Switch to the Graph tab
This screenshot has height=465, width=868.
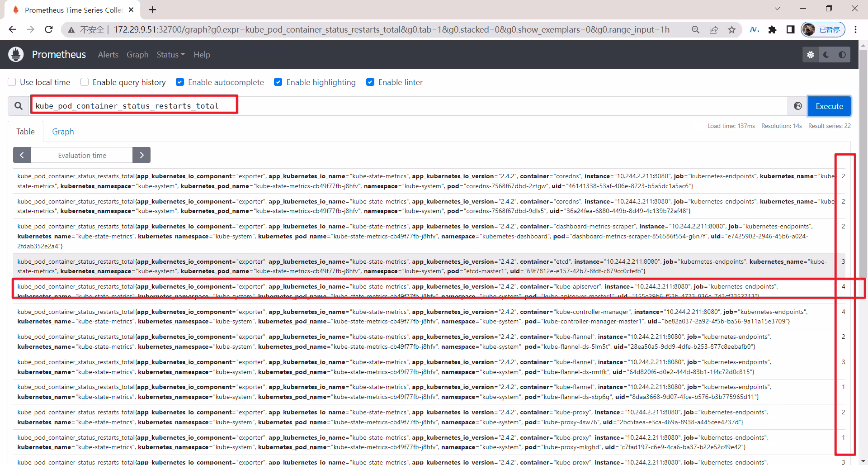pos(63,132)
